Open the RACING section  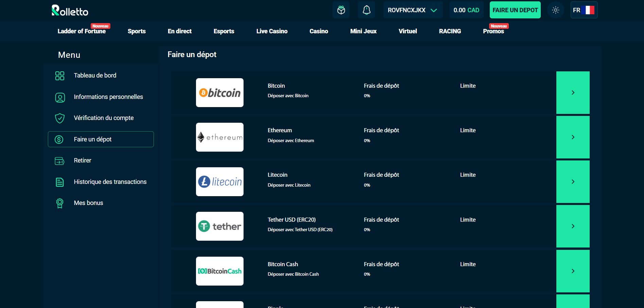(450, 31)
